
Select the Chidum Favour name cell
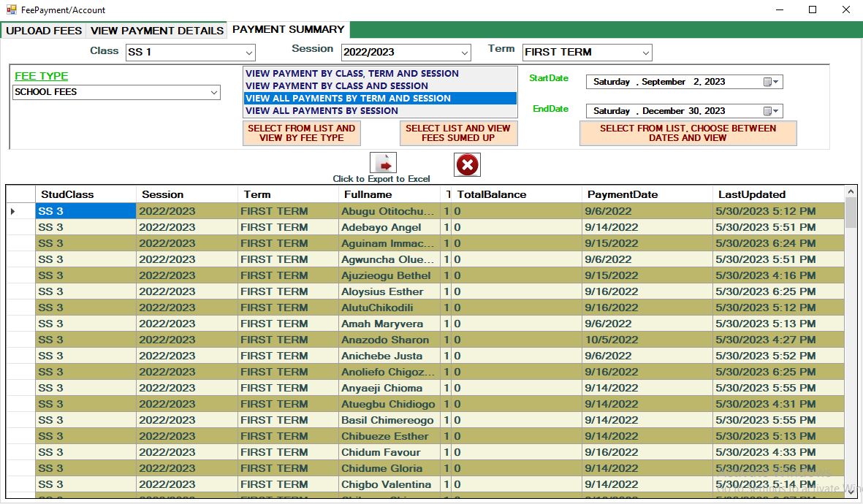389,452
